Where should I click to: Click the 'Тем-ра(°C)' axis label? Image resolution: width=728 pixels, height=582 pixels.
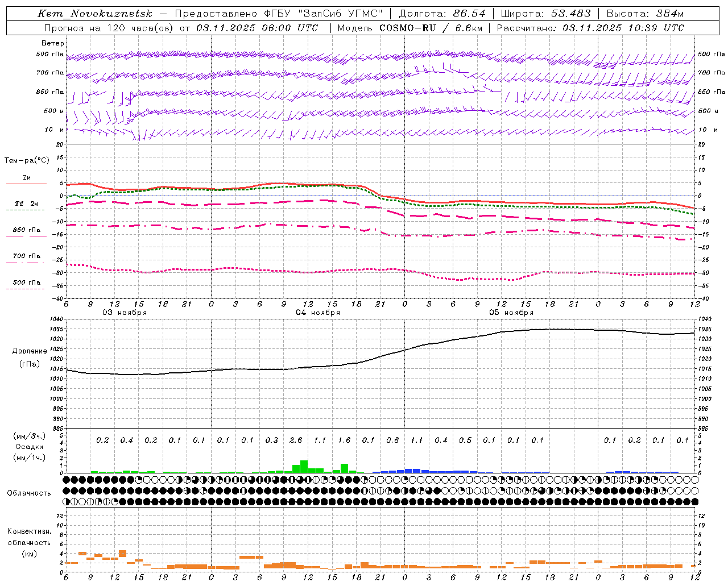click(27, 161)
